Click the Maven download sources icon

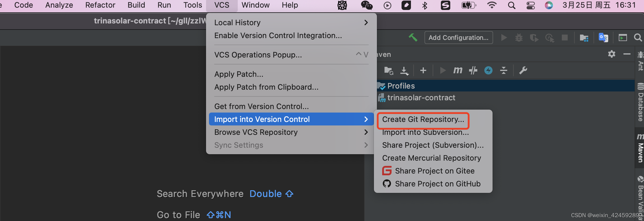pos(404,70)
